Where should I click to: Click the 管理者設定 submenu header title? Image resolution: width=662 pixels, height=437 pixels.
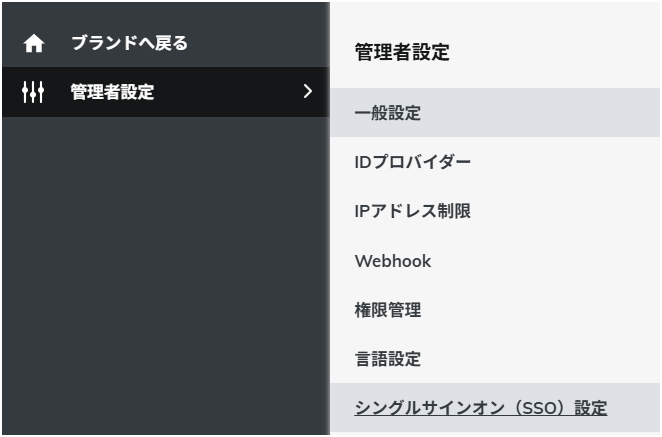point(402,53)
